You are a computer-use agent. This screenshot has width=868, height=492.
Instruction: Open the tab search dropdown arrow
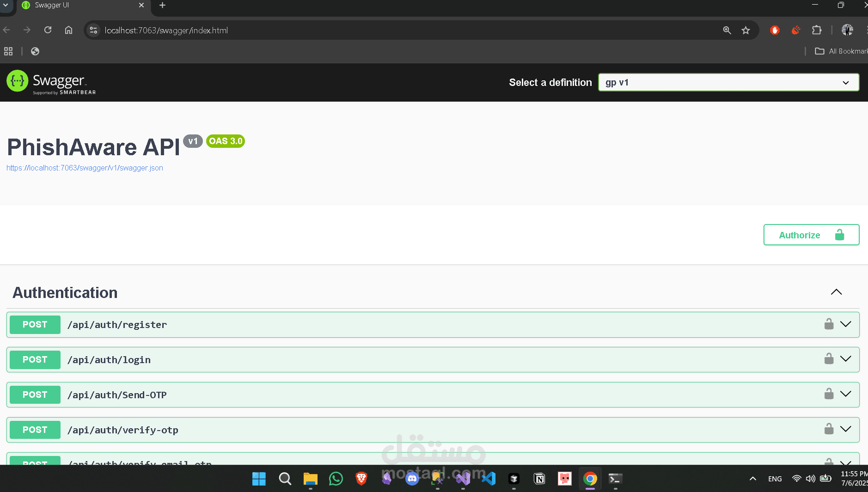(6, 5)
